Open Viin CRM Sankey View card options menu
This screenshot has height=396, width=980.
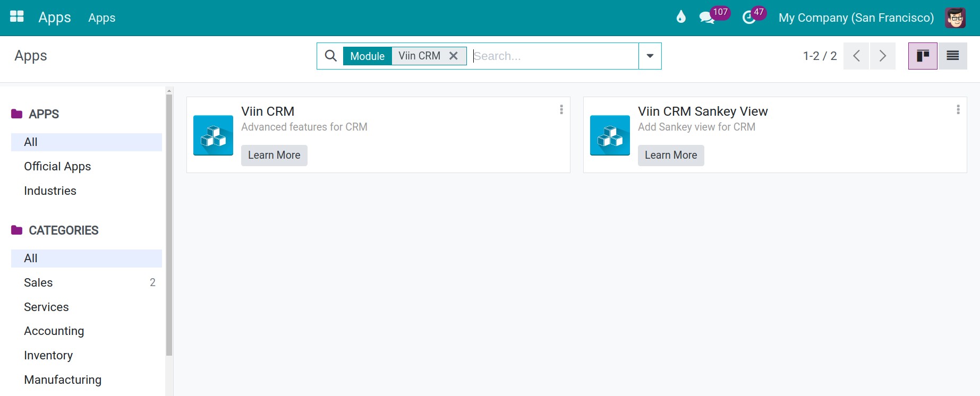958,109
